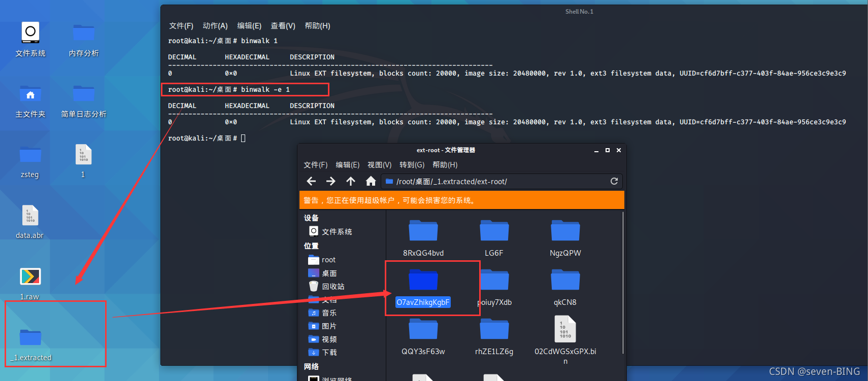Select 视频 in the file manager sidebar
The height and width of the screenshot is (381, 868).
[x=322, y=339]
